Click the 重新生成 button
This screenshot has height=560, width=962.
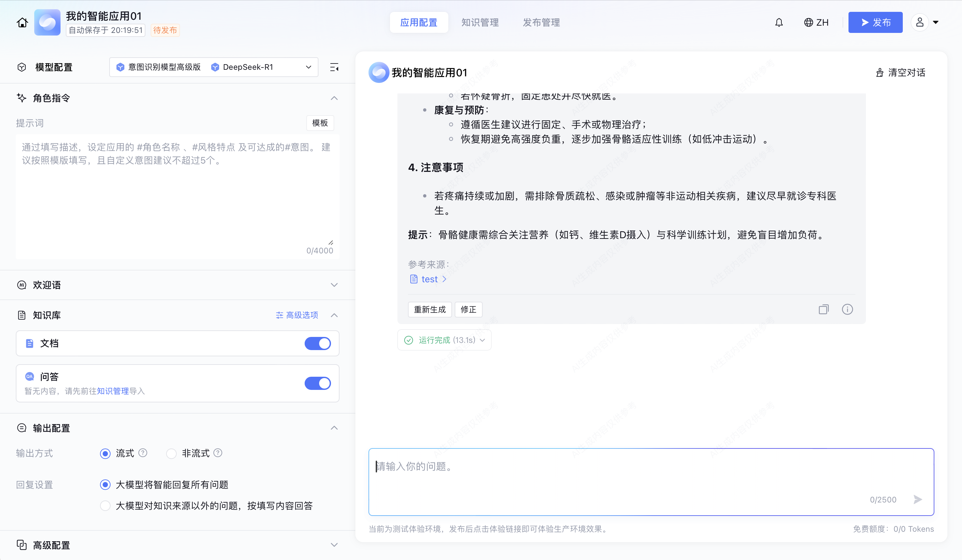click(x=429, y=309)
